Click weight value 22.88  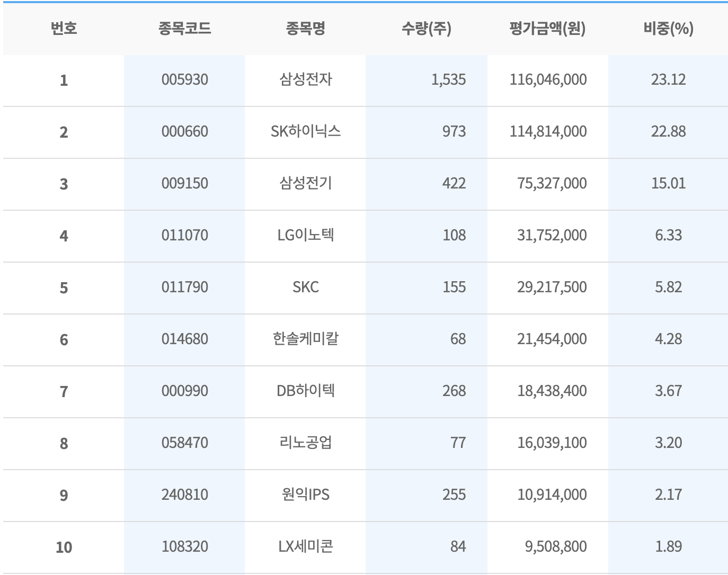[669, 132]
